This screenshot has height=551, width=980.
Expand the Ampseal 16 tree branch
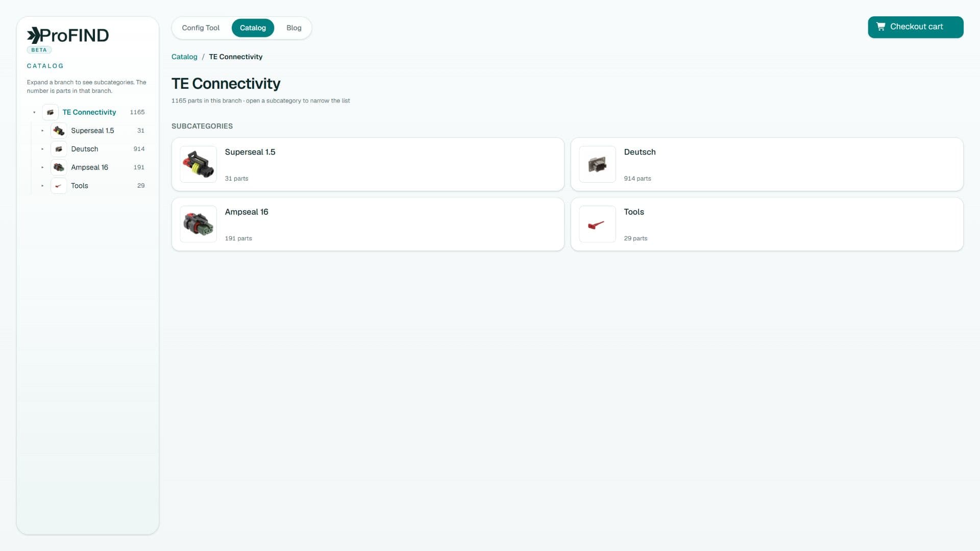click(x=42, y=167)
